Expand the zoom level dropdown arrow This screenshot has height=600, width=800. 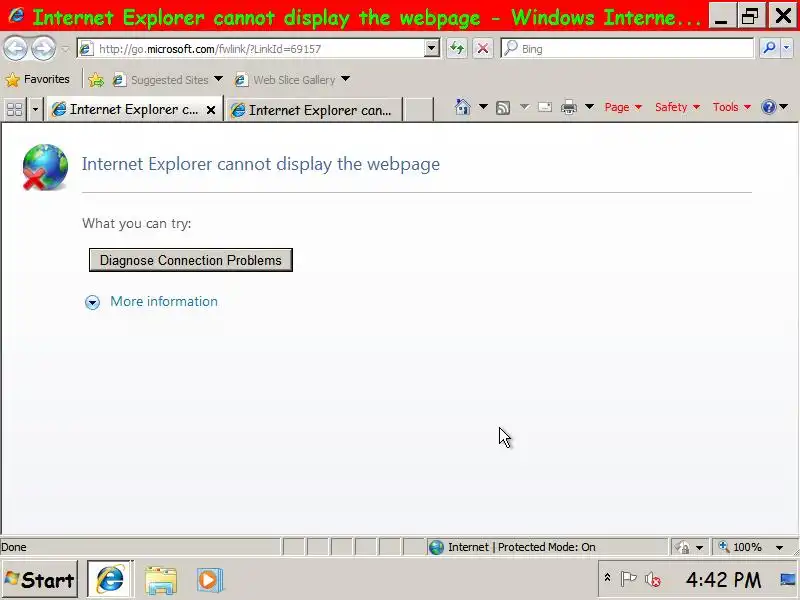(780, 547)
